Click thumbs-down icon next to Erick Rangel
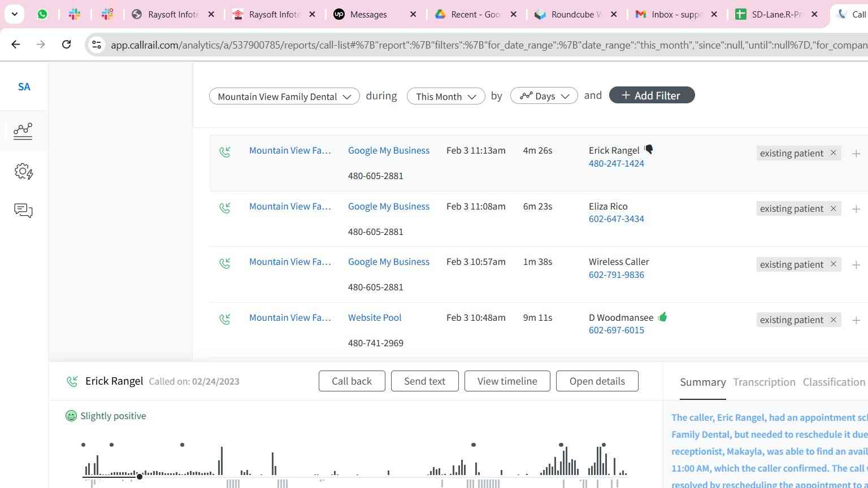The width and height of the screenshot is (868, 488). [x=649, y=150]
